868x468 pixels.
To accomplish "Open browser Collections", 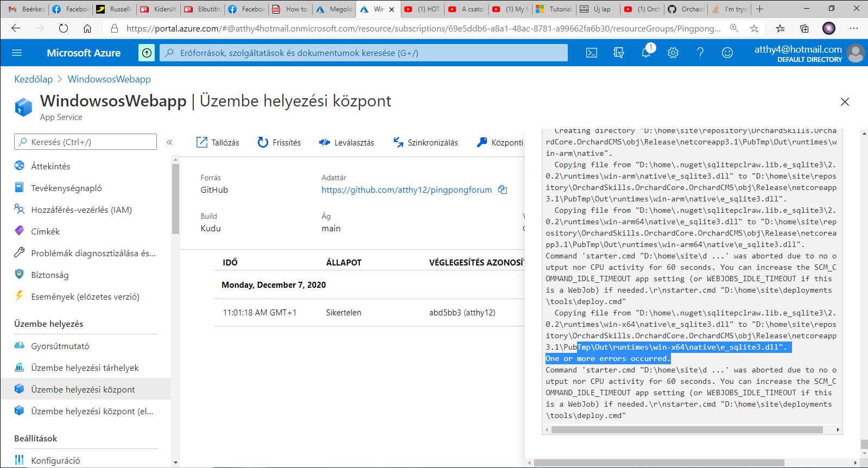I will coord(804,28).
